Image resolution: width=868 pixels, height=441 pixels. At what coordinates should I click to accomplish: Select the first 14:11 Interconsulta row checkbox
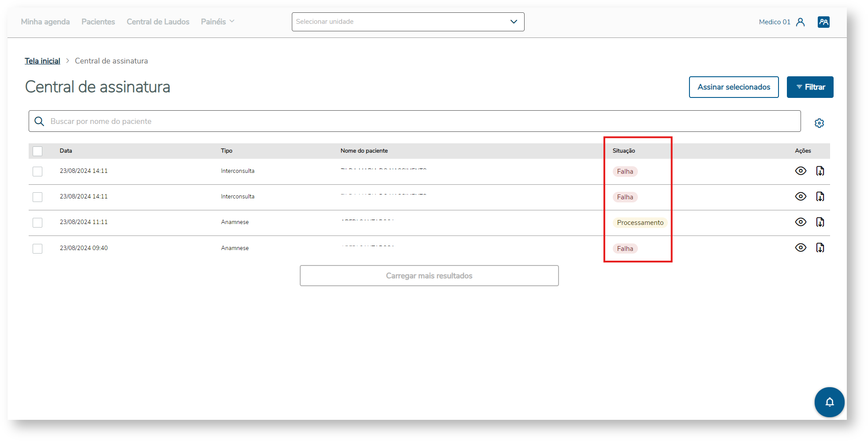37,172
